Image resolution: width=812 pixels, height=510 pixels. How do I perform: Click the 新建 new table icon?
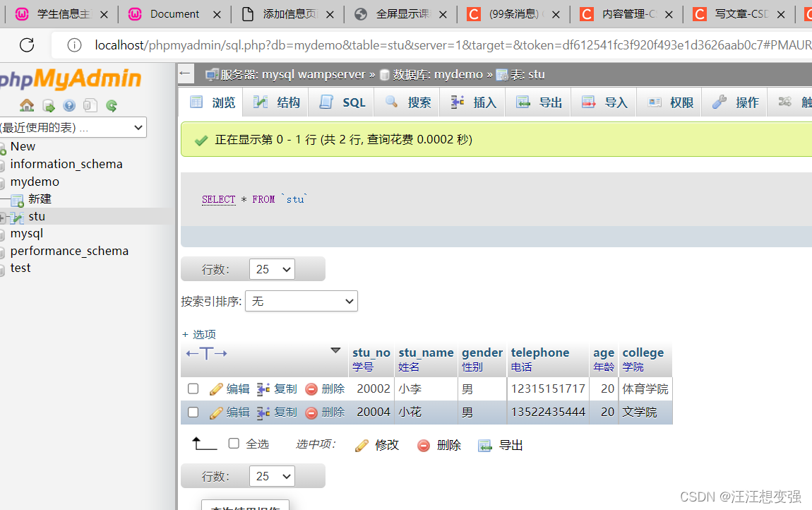pyautogui.click(x=18, y=200)
